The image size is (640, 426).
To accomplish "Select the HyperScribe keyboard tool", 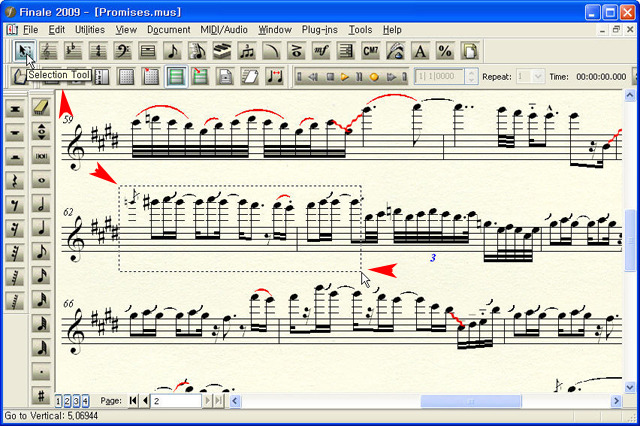I will [x=222, y=51].
